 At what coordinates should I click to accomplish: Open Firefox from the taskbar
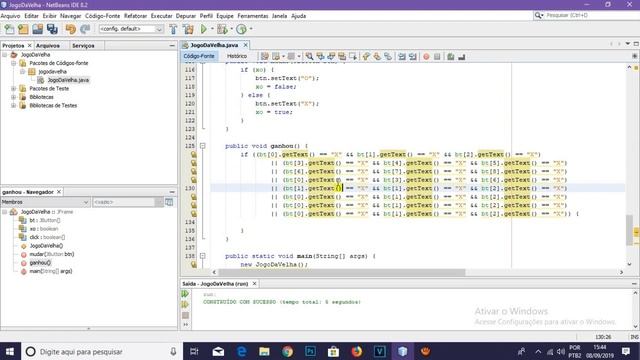click(x=357, y=351)
